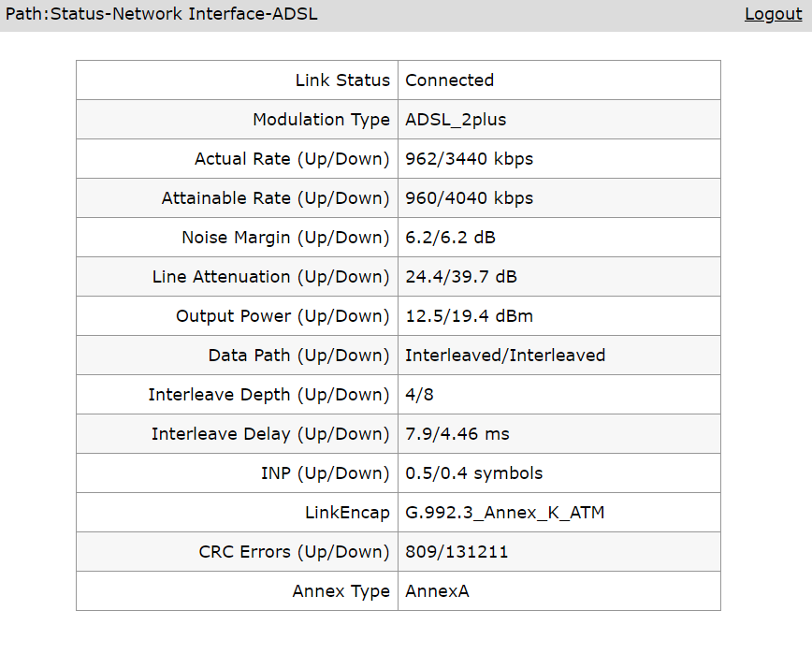The width and height of the screenshot is (812, 654).
Task: Click the Line Attenuation label
Action: click(x=270, y=277)
